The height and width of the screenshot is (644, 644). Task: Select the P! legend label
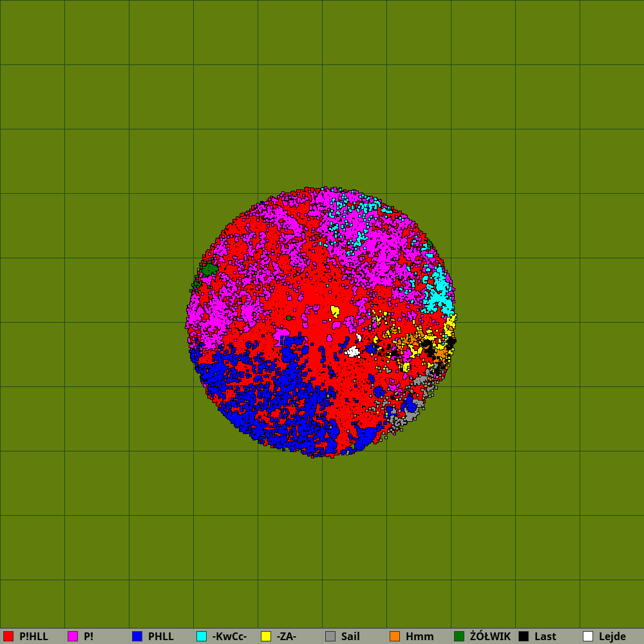(x=88, y=636)
